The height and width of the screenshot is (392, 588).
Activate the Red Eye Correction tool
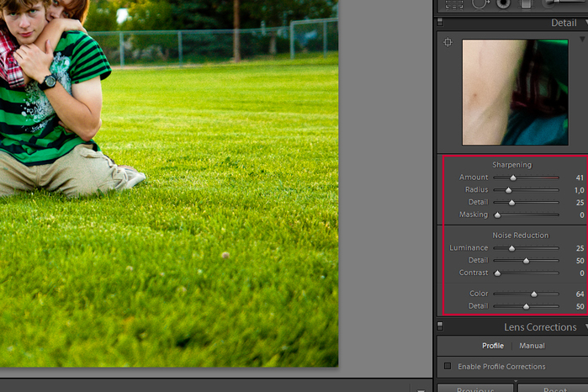(503, 3)
